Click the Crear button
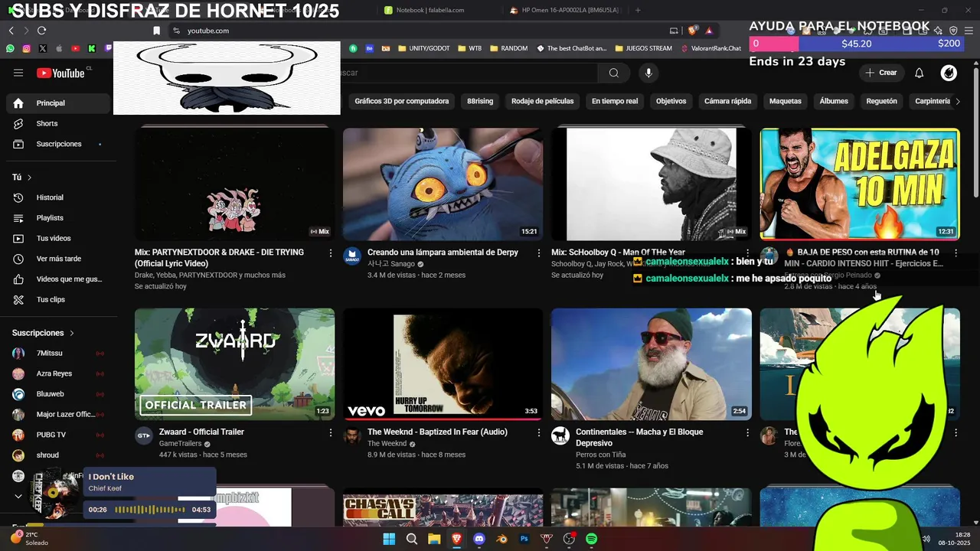The height and width of the screenshot is (551, 980). [880, 73]
